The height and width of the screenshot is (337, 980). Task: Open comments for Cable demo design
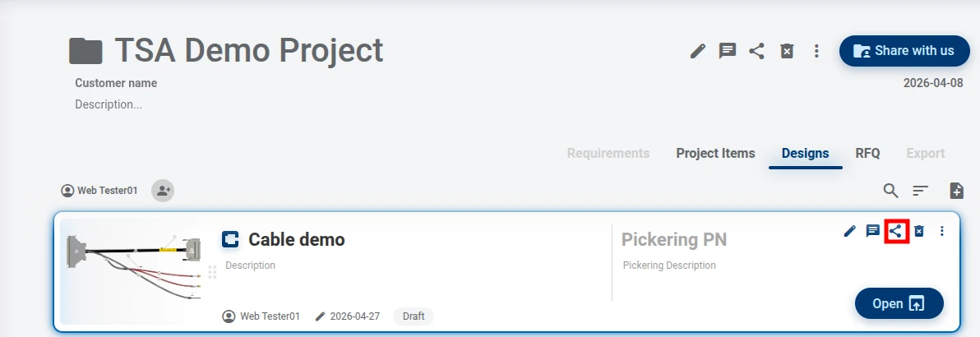coord(872,231)
